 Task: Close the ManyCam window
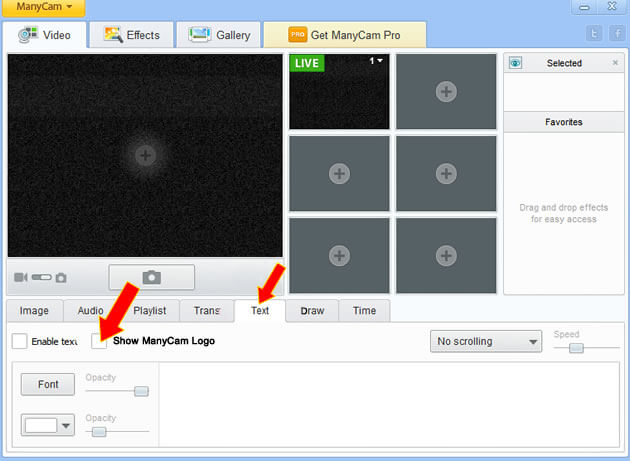click(x=612, y=7)
